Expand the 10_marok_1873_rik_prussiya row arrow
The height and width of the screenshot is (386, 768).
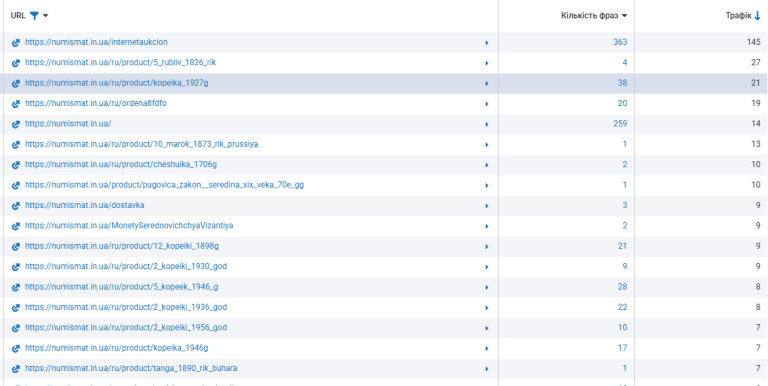point(486,145)
